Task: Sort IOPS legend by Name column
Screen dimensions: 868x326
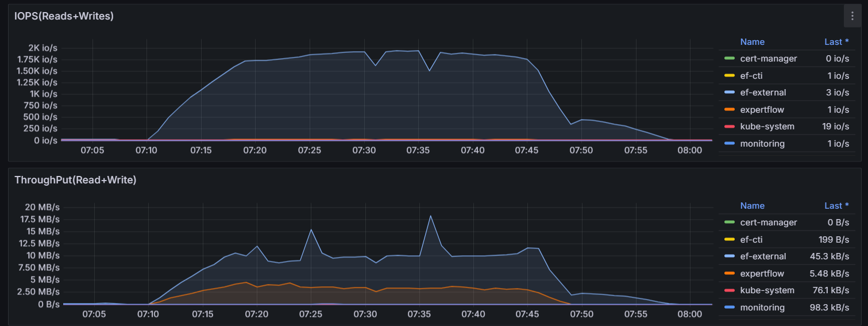Action: point(752,42)
